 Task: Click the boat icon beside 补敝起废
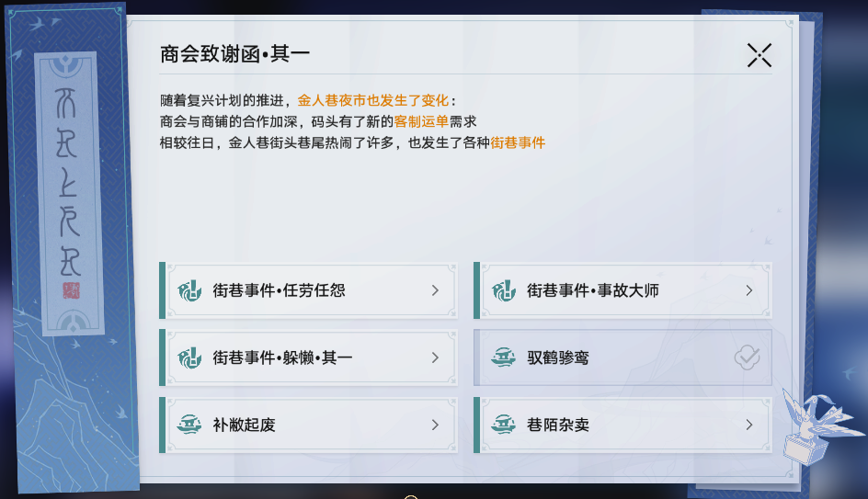pos(190,425)
